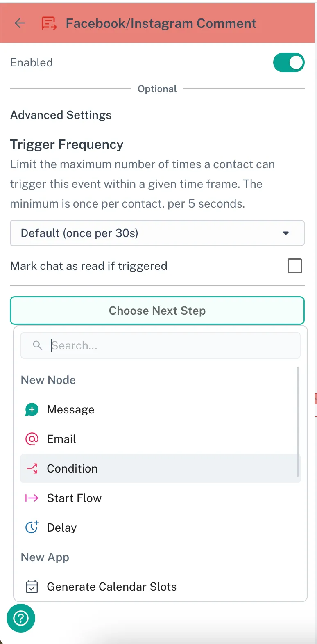Viewport: 317px width, 644px height.
Task: Click the Delay clock icon
Action: click(x=32, y=527)
